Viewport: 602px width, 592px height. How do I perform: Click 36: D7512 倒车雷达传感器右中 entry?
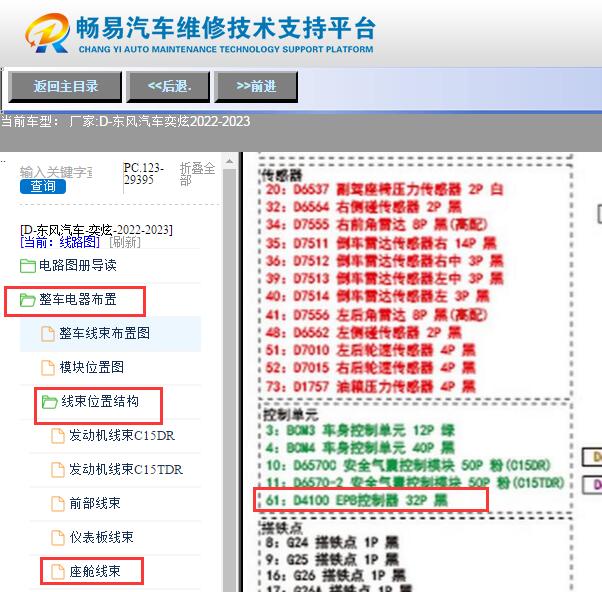(384, 261)
